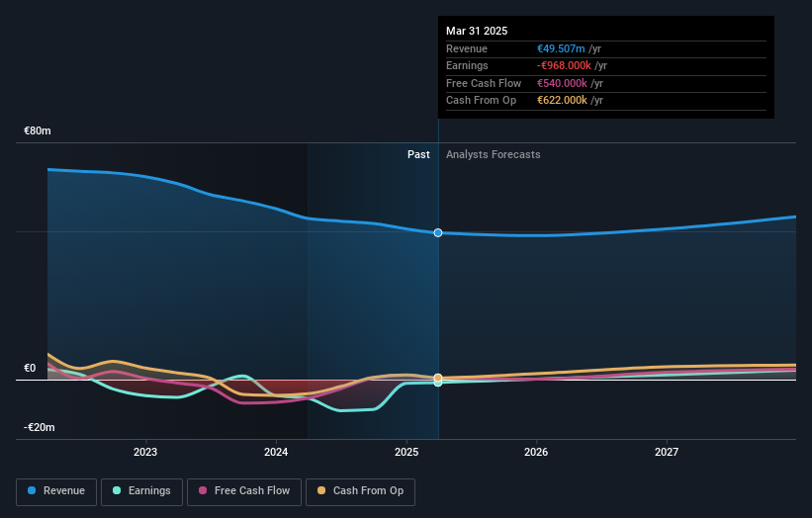Click the blue Revenue legend dot
The width and height of the screenshot is (812, 518).
point(32,490)
